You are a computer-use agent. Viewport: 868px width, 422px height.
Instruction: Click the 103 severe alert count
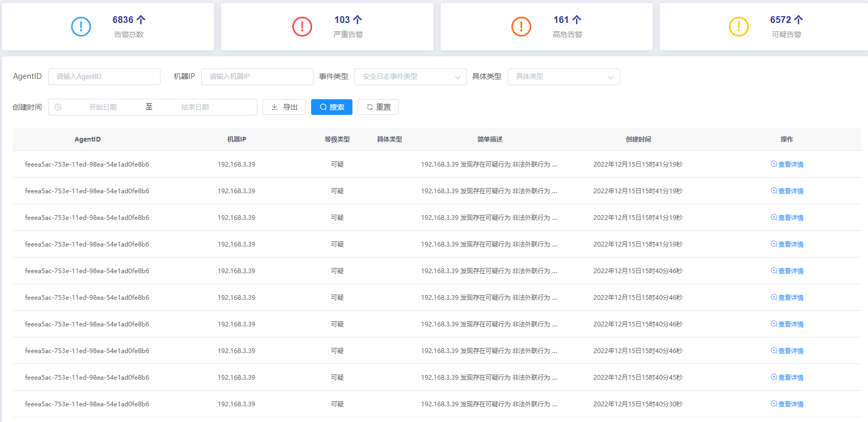point(342,20)
